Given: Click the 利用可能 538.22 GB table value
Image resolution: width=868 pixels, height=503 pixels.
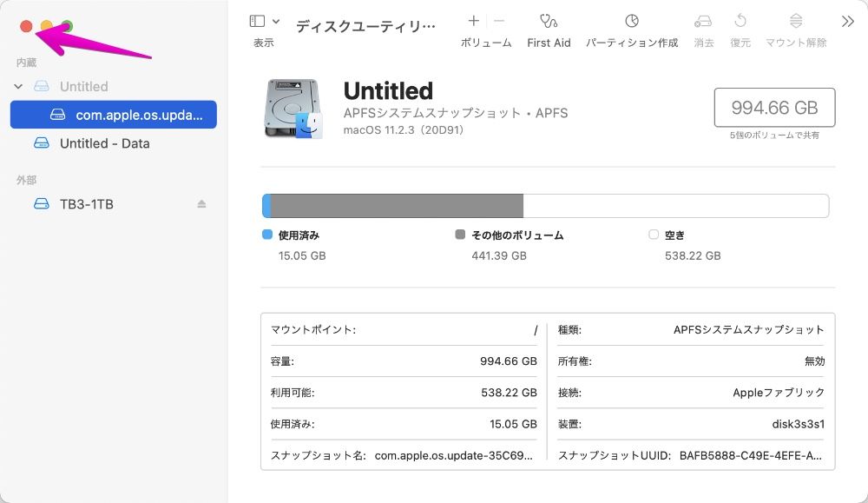Looking at the screenshot, I should pyautogui.click(x=509, y=393).
